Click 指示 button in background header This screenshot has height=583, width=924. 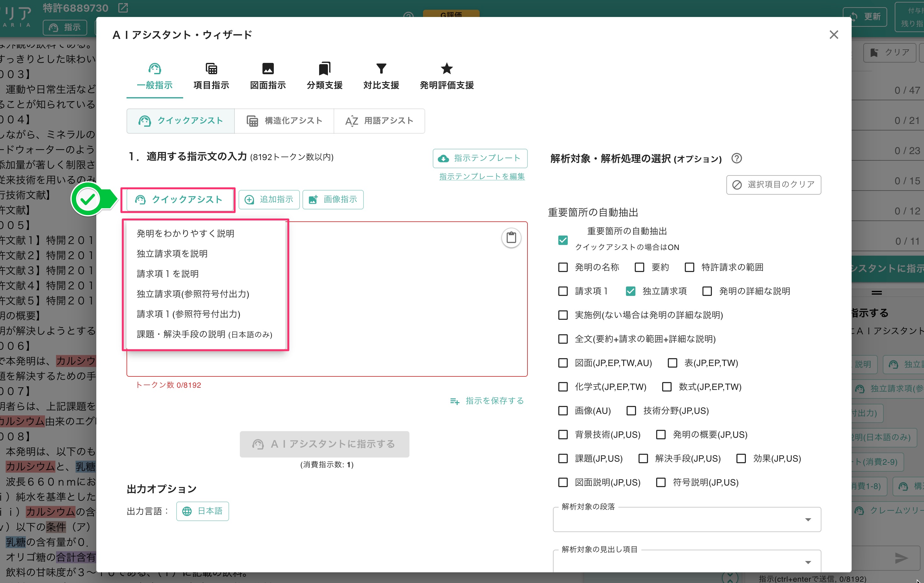pyautogui.click(x=65, y=27)
